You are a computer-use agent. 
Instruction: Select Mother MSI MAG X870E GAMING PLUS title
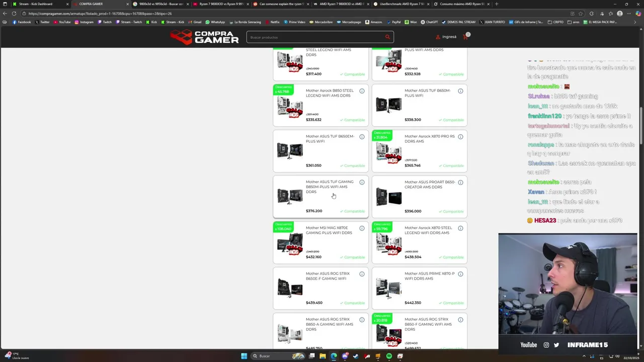click(329, 230)
